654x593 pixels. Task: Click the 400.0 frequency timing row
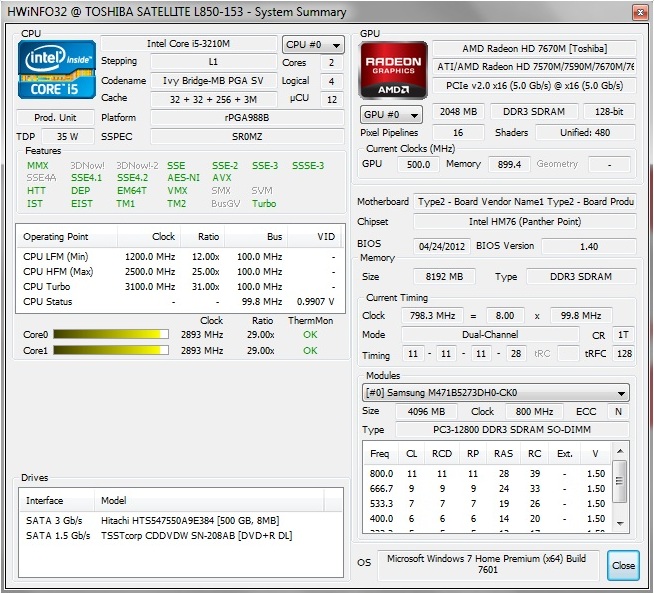point(487,518)
